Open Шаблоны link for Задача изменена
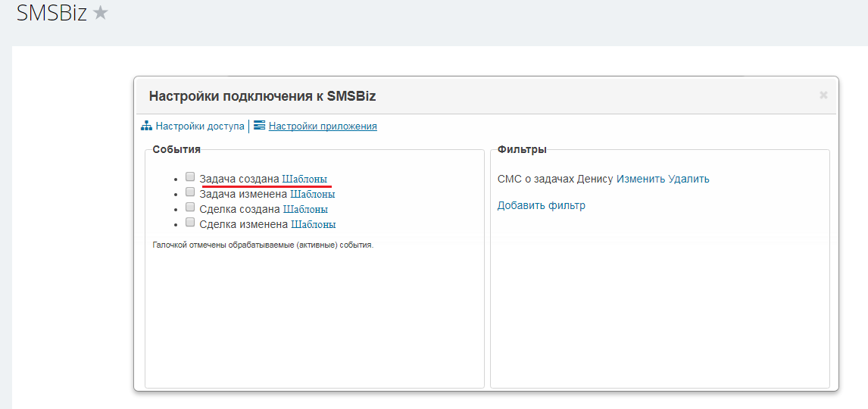 tap(312, 194)
